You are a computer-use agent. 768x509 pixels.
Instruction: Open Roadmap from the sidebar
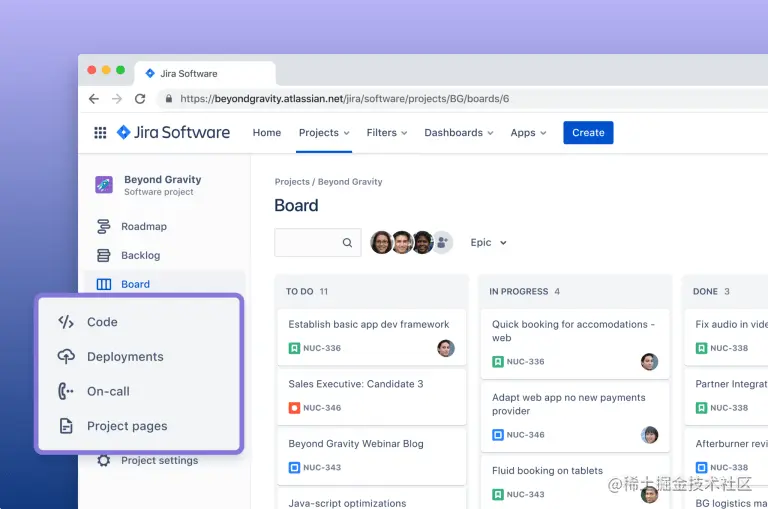point(144,226)
